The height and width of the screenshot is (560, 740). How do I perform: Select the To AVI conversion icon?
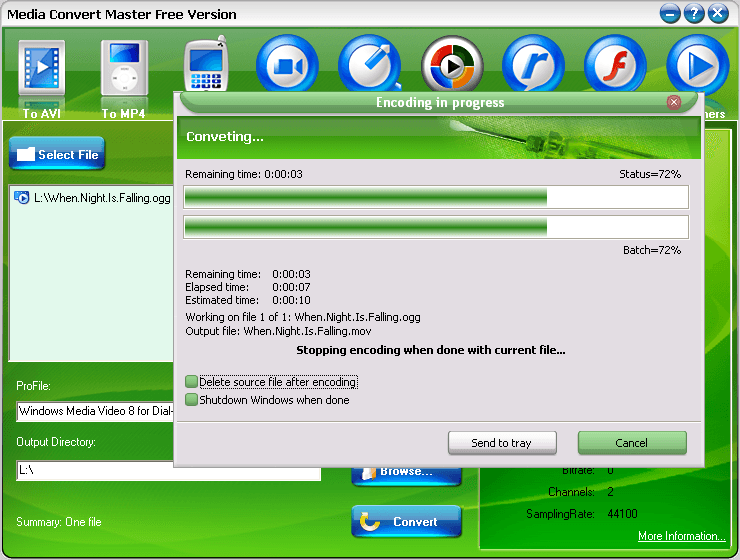click(x=42, y=68)
